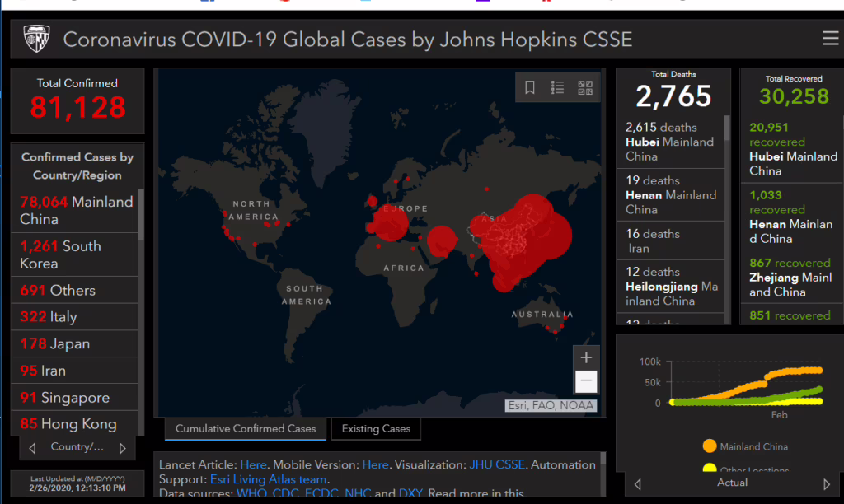Select 19 deaths Henan entry

pyautogui.click(x=670, y=194)
